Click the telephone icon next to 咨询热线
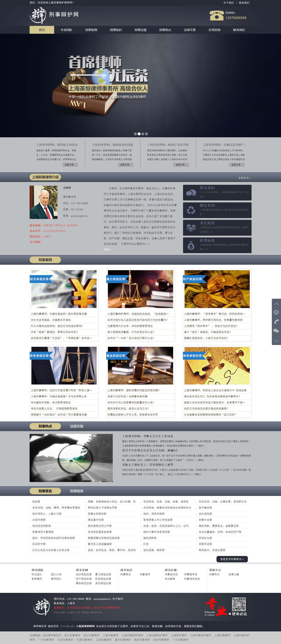 [x=216, y=16]
